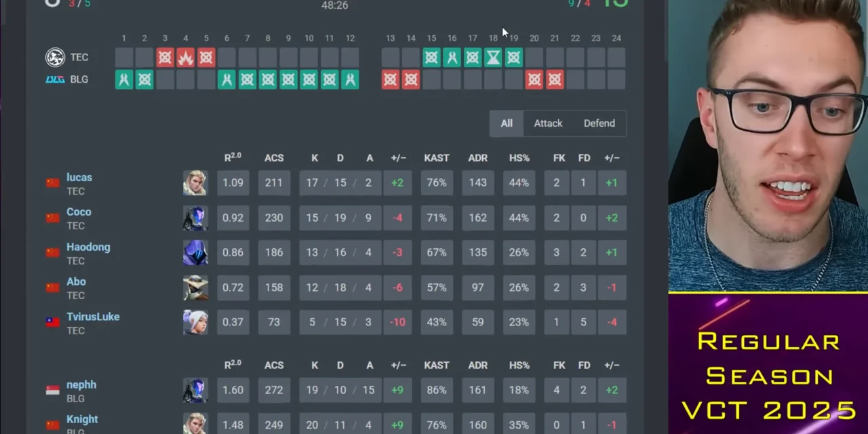Click Haodong's Omen agent portrait

[x=195, y=252]
